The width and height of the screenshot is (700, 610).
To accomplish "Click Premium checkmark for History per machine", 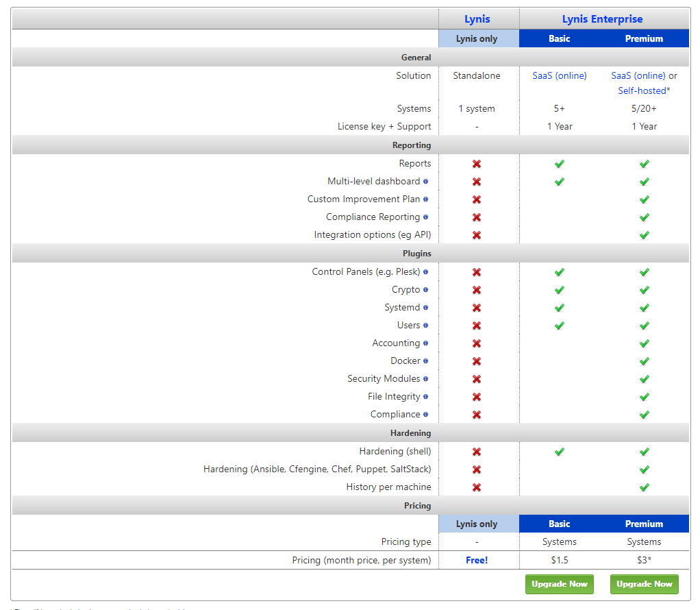I will tap(645, 487).
